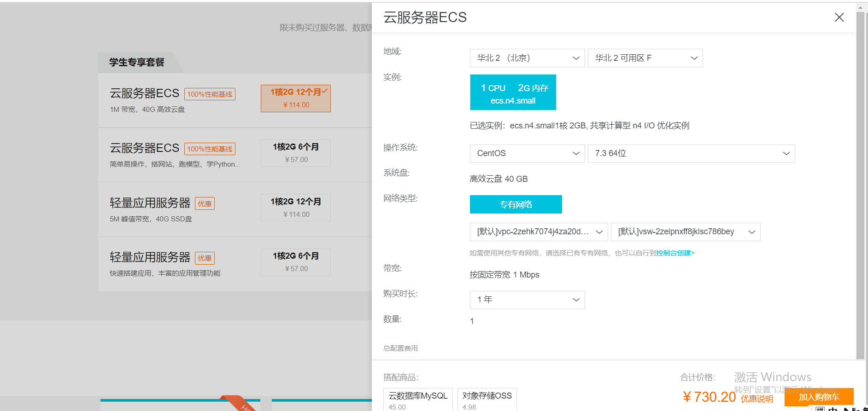Image resolution: width=868 pixels, height=411 pixels.
Task: Choose the 轻量应用服务器 1核2G 12个月 plan
Action: (296, 208)
